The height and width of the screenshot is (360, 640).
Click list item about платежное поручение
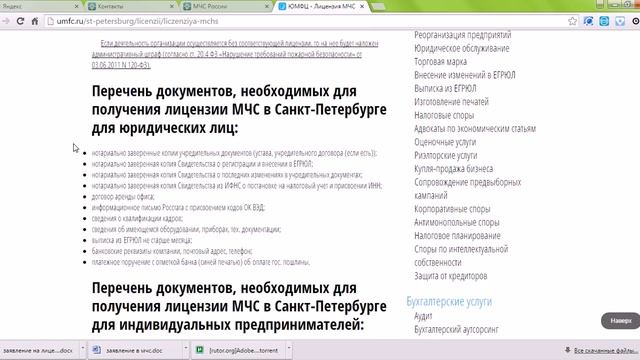[x=201, y=262]
